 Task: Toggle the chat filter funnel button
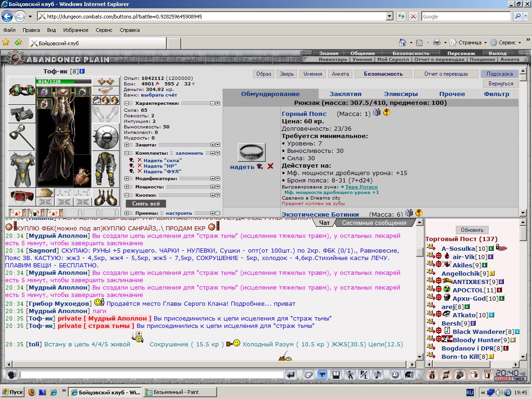tap(322, 375)
